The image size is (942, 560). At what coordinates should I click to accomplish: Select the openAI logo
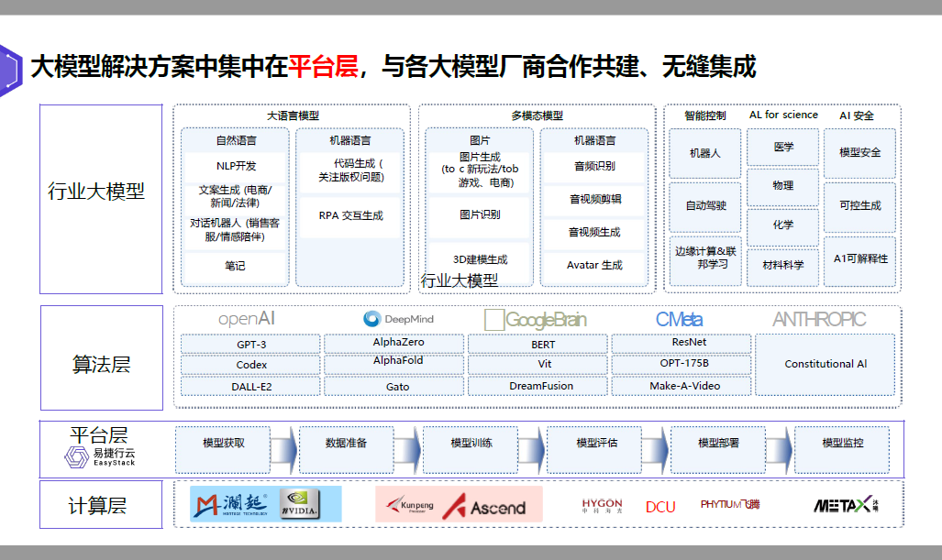(x=247, y=319)
